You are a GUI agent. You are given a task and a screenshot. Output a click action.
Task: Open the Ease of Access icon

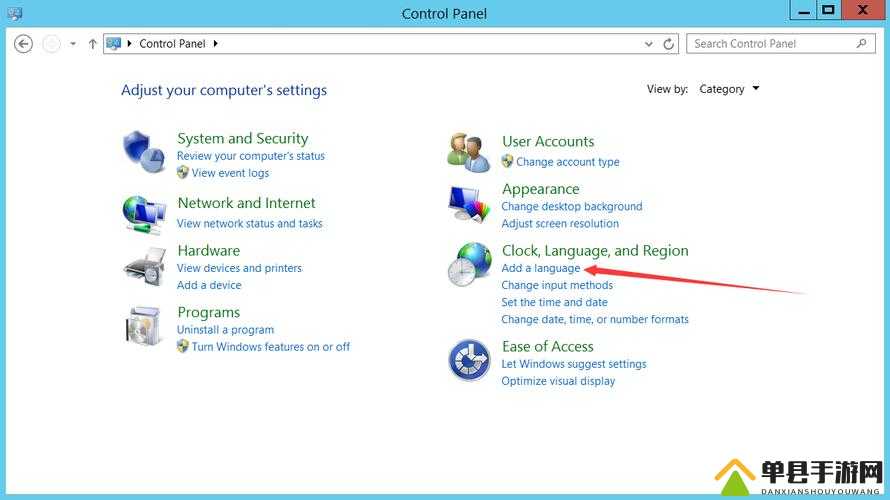[469, 360]
